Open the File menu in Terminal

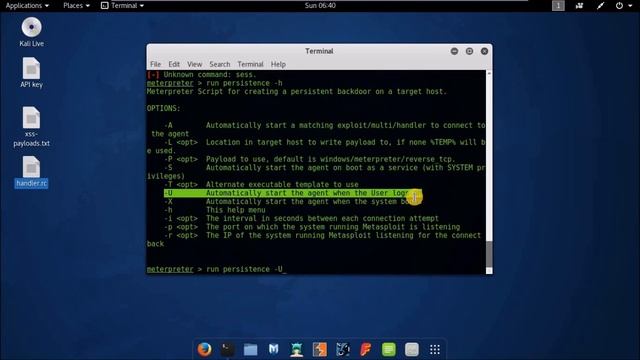(156, 64)
